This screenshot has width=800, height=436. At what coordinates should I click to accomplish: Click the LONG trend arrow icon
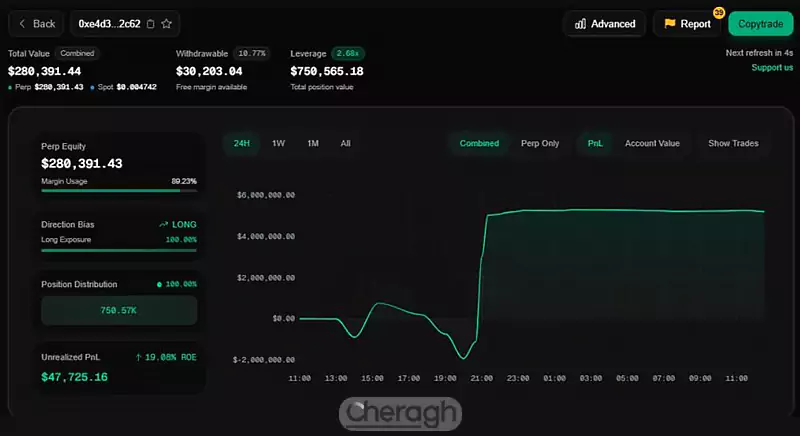coord(164,225)
